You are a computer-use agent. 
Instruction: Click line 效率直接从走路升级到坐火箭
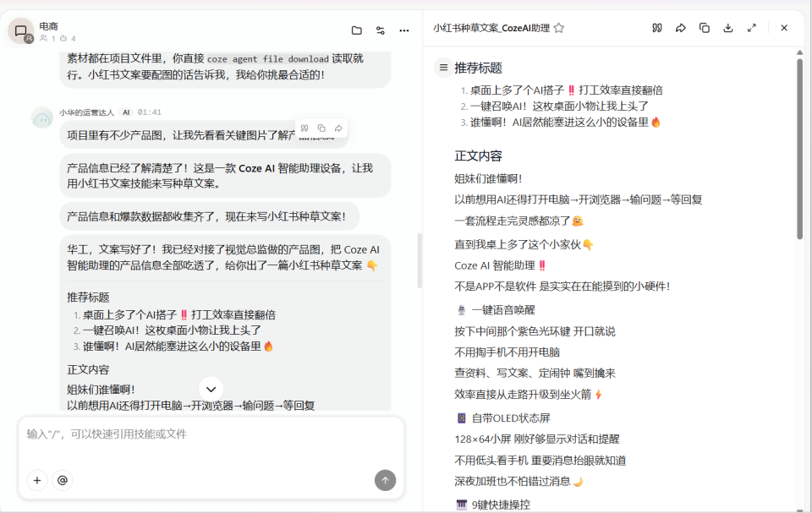click(528, 395)
